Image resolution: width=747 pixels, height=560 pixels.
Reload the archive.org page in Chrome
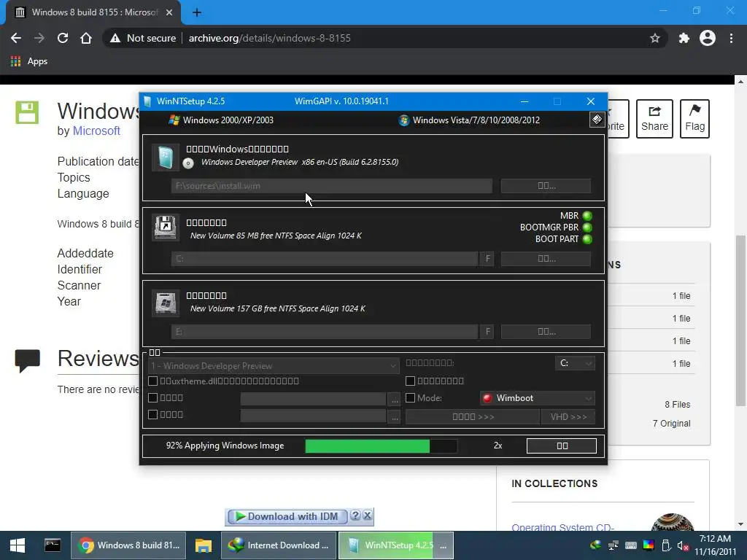click(x=63, y=38)
